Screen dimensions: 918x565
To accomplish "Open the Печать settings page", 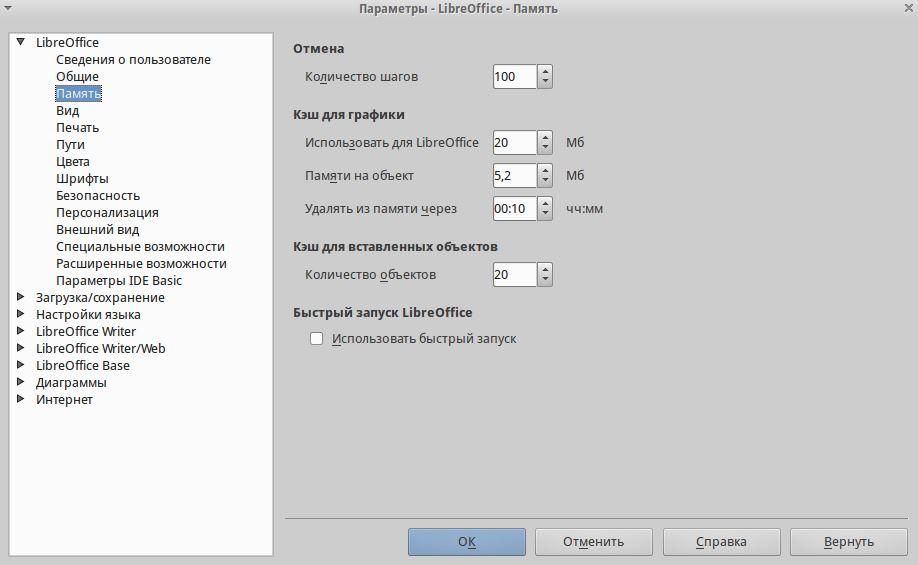I will click(77, 128).
